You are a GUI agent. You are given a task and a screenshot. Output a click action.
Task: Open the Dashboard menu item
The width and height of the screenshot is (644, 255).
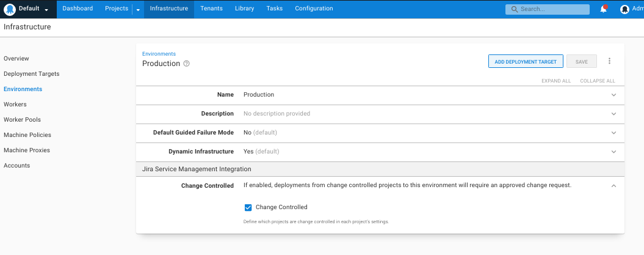click(78, 9)
